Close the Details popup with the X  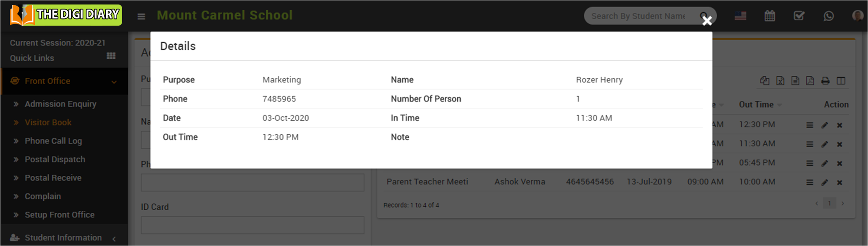coord(707,21)
